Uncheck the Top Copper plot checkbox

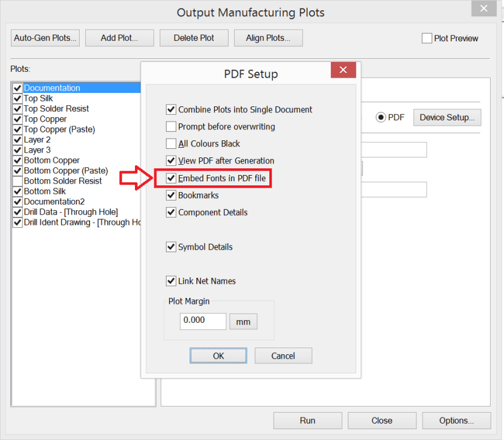click(x=18, y=119)
